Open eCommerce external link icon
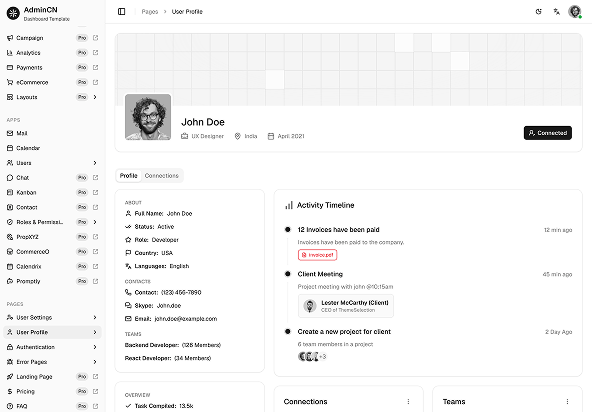592x412 pixels. [96, 82]
